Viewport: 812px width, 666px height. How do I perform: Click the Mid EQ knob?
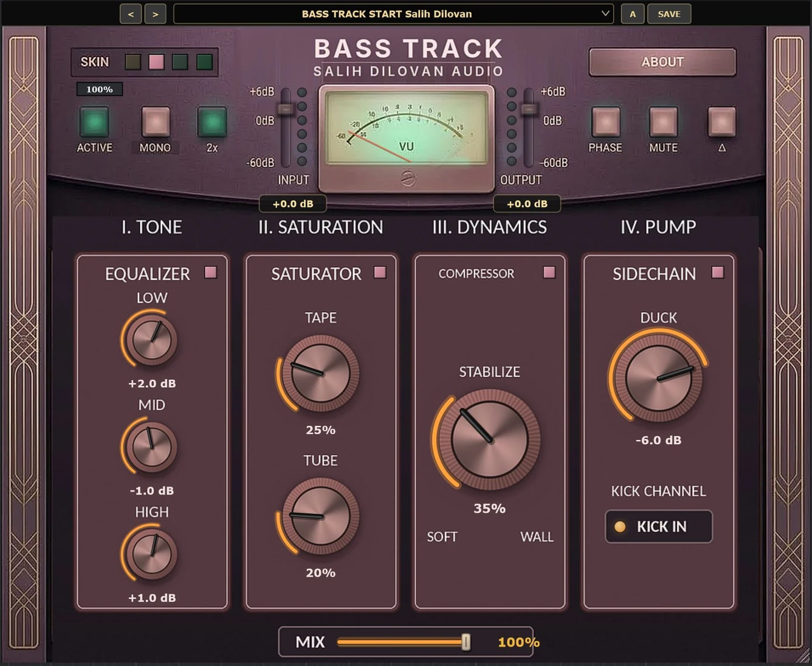[x=152, y=447]
